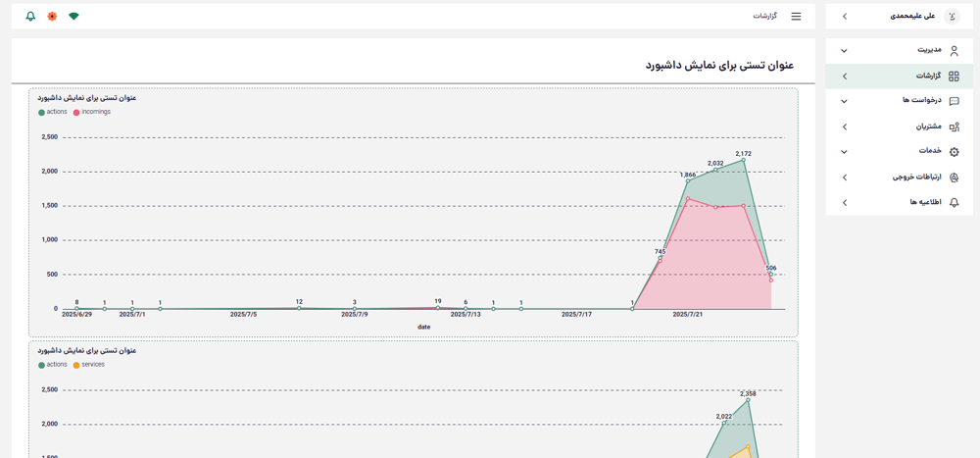
Task: Click the 2,172 data point on the first chart
Action: [744, 161]
